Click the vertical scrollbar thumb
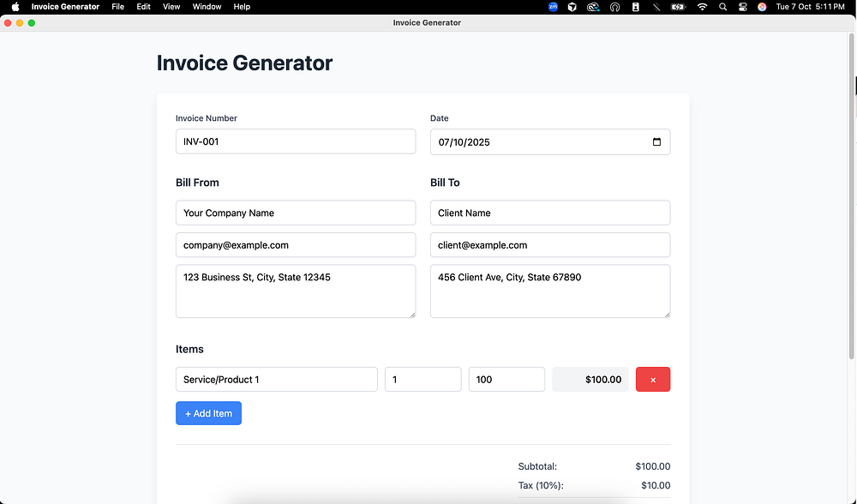Image resolution: width=857 pixels, height=504 pixels. click(852, 197)
